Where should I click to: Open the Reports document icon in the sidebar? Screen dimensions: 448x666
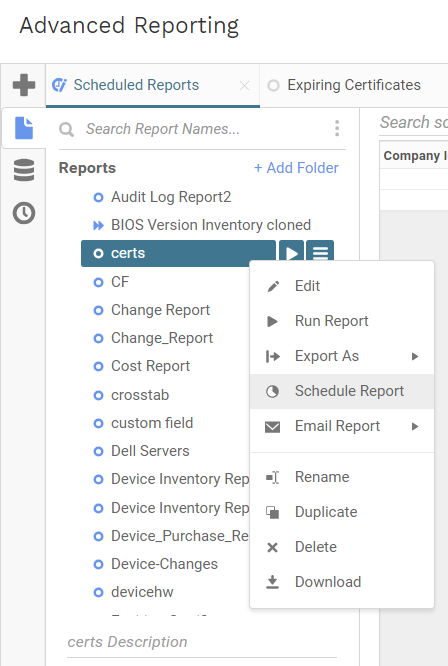click(x=24, y=128)
